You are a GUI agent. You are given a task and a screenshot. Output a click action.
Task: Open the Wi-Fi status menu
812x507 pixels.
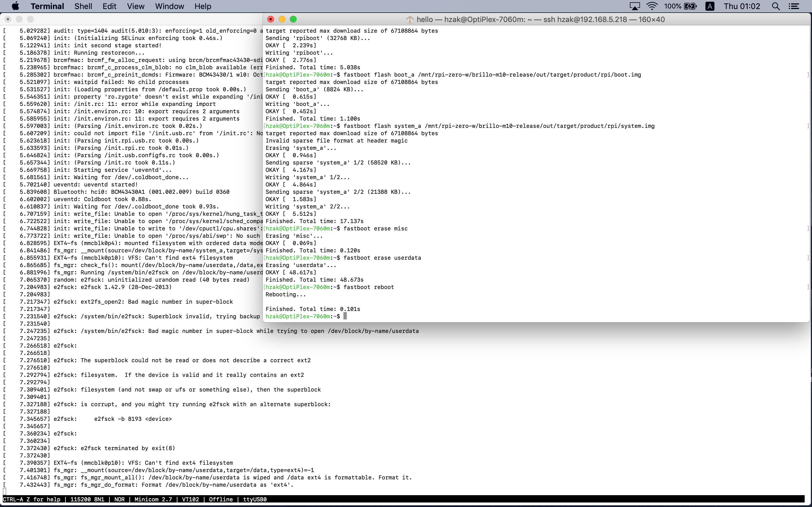click(652, 6)
